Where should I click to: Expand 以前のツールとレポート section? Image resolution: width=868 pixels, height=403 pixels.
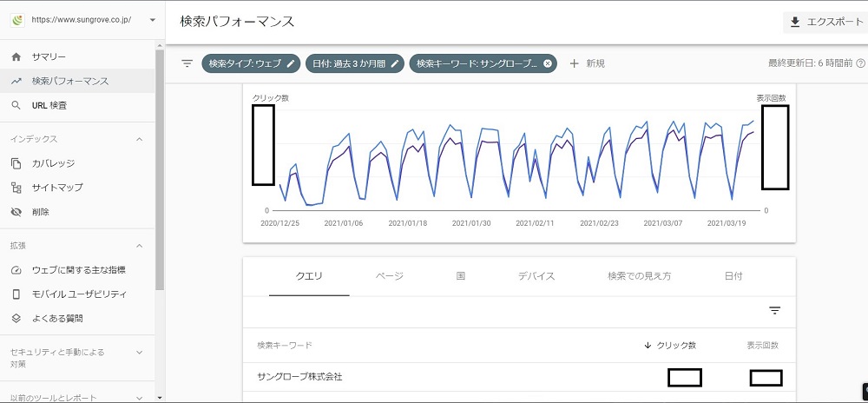tap(140, 398)
